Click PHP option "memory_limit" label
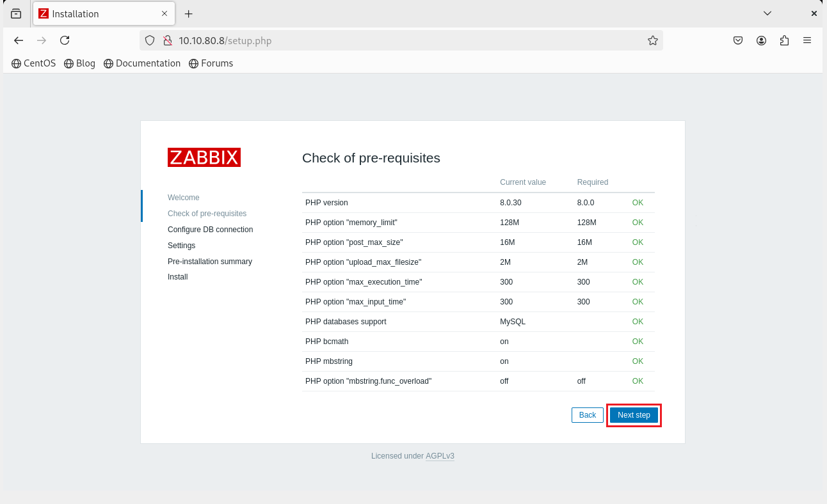 point(351,223)
